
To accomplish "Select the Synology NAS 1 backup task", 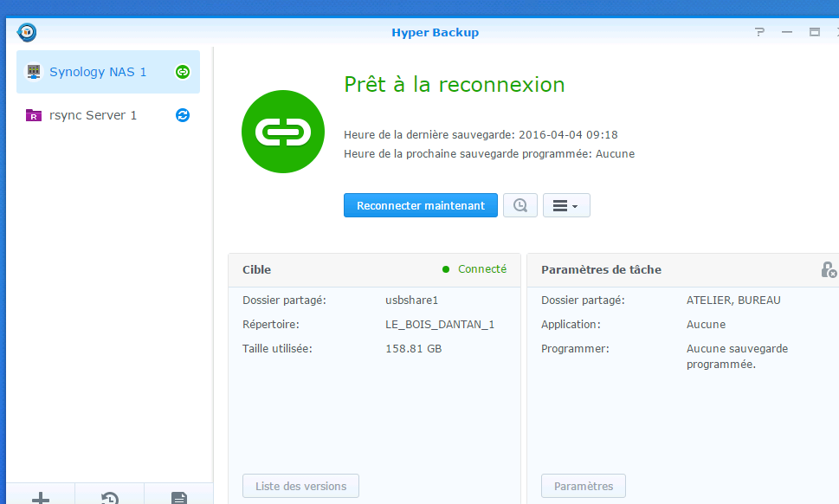I will (x=108, y=72).
